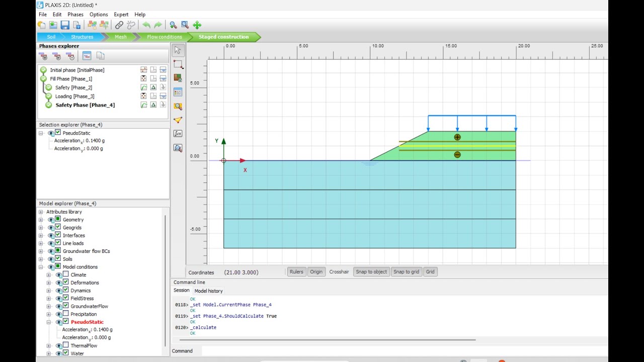Click the calculation type icon for Initial phase
This screenshot has width=644, height=362.
144,70
